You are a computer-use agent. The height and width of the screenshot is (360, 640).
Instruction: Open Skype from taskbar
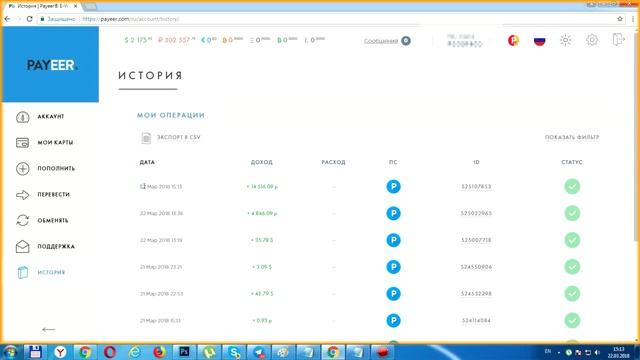[x=234, y=352]
